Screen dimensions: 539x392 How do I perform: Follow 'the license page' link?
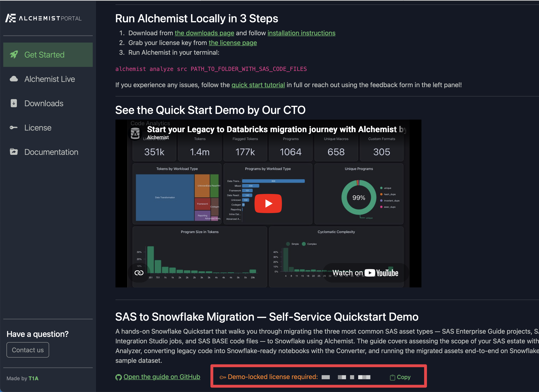coord(233,43)
